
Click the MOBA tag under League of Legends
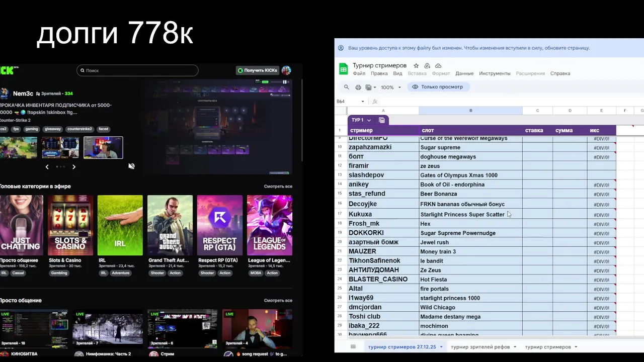tap(256, 273)
